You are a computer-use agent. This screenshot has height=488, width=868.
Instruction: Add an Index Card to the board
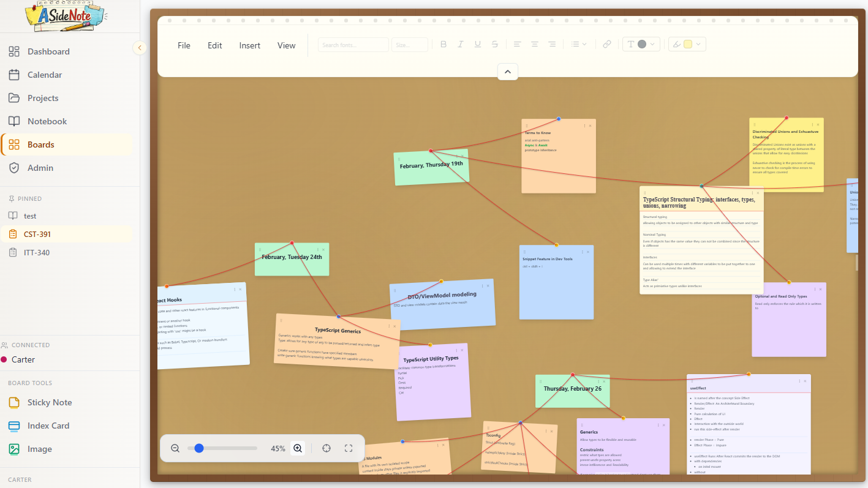48,426
